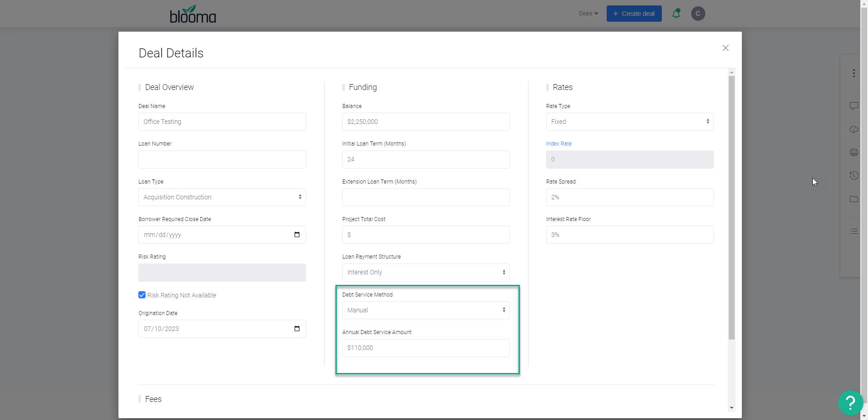Open the list icon in sidebar

point(854,231)
